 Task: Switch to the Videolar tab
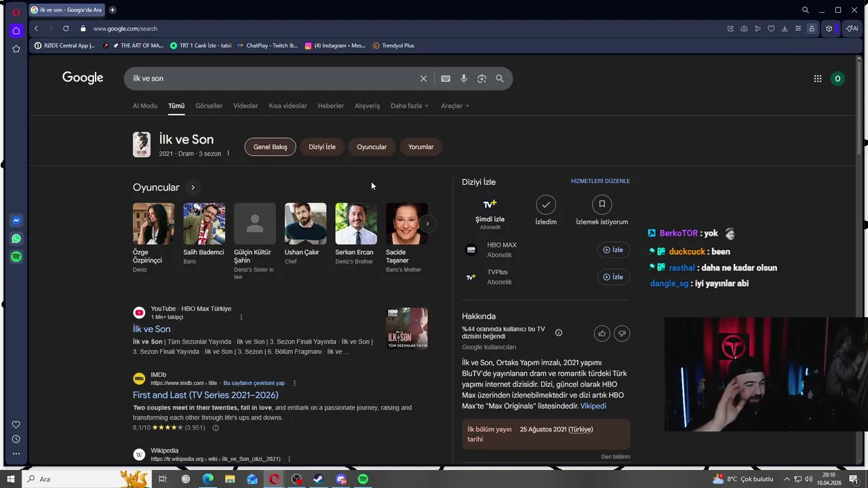click(x=245, y=106)
